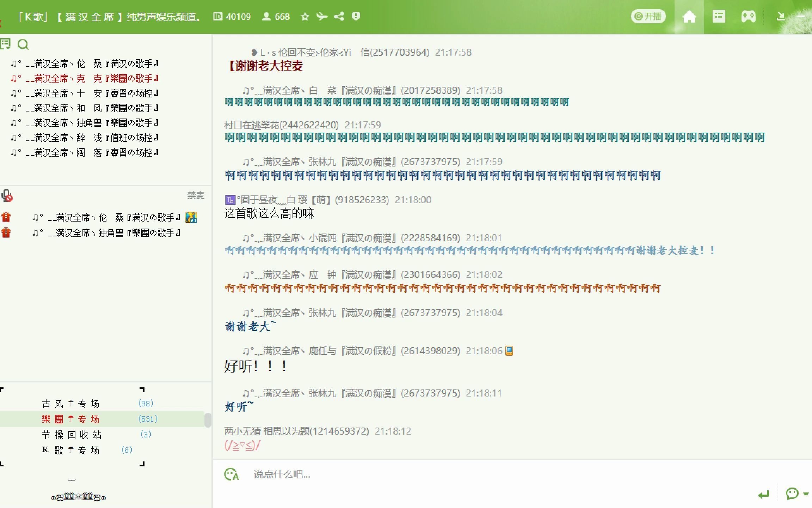812x508 pixels.
Task: Click the red gift icon beside 独角兽 in the mic queue
Action: [x=6, y=232]
